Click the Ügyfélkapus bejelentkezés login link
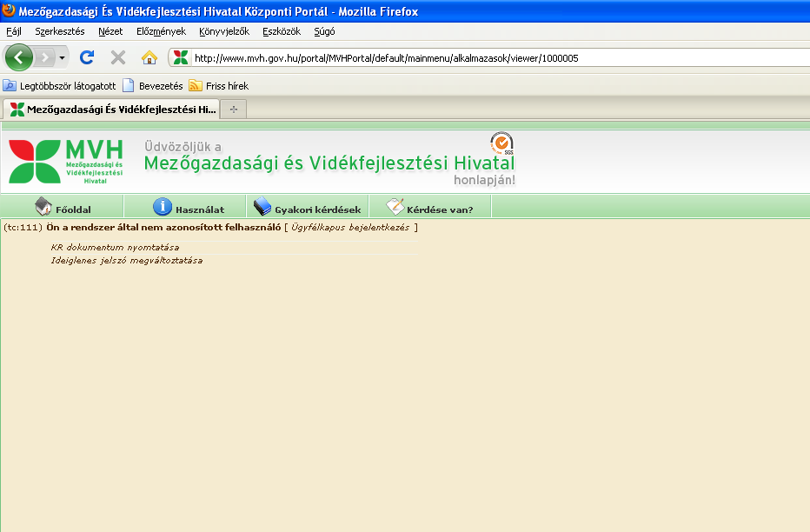The image size is (810, 532). tap(350, 227)
